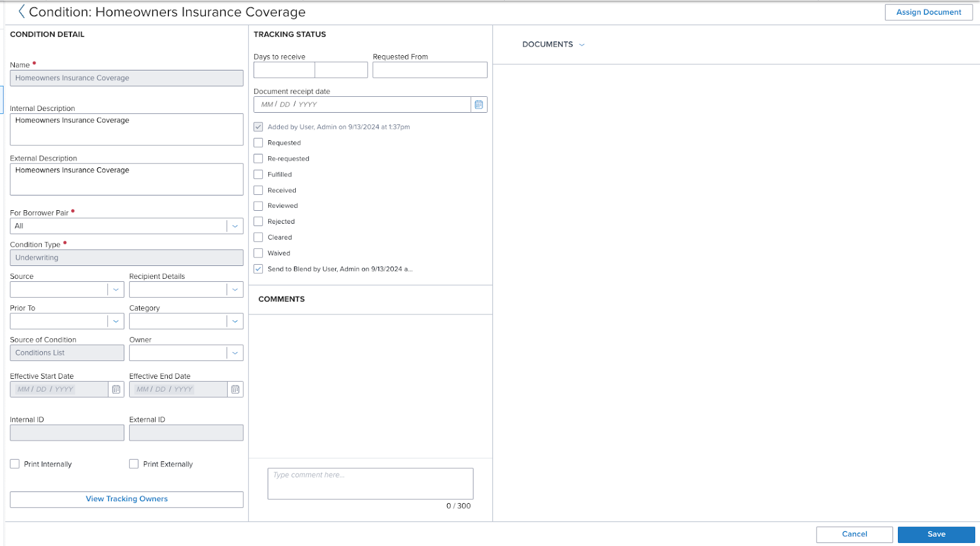Click the TRACKING STATUS heading

pos(290,34)
